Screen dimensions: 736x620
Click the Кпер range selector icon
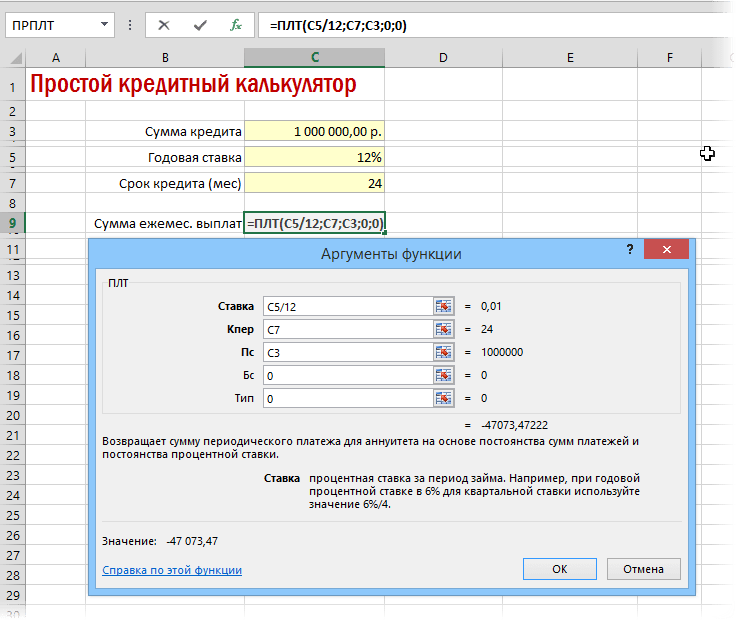(x=443, y=329)
